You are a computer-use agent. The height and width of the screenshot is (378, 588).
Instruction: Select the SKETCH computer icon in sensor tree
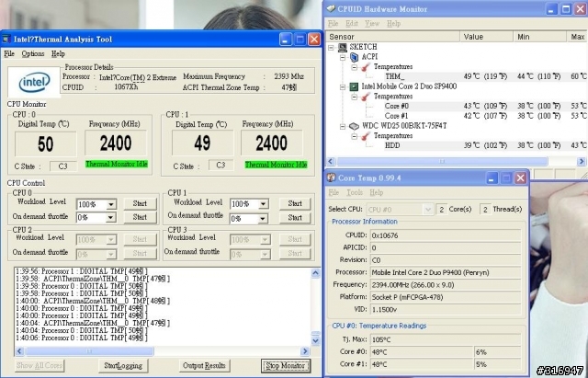pyautogui.click(x=343, y=47)
